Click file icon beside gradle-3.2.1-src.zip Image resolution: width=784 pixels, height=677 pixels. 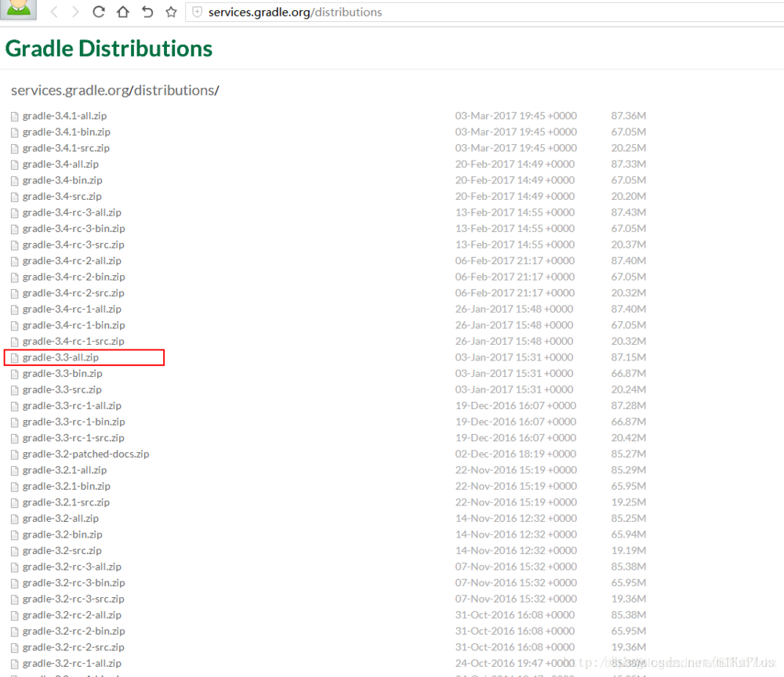tap(14, 503)
